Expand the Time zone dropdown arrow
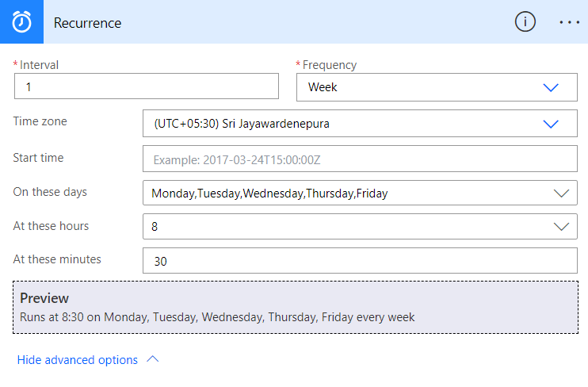This screenshot has width=588, height=387. coord(551,124)
